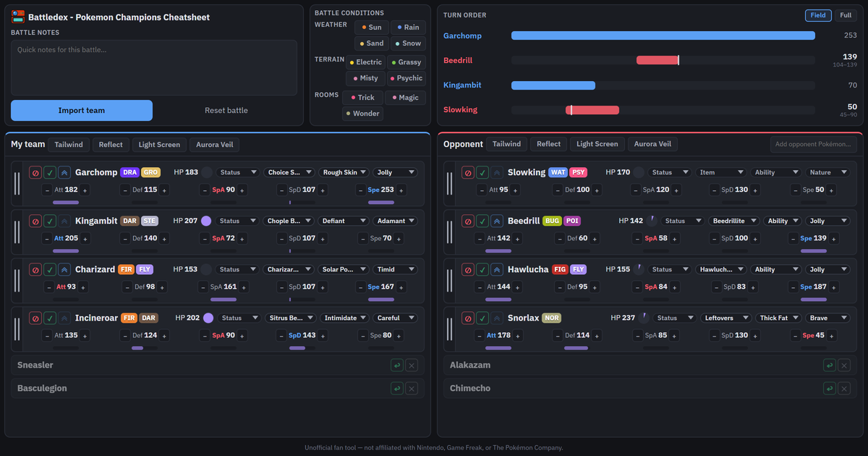Click Hawlucha's double-chevron speed icon
The height and width of the screenshot is (456, 868).
coord(496,269)
